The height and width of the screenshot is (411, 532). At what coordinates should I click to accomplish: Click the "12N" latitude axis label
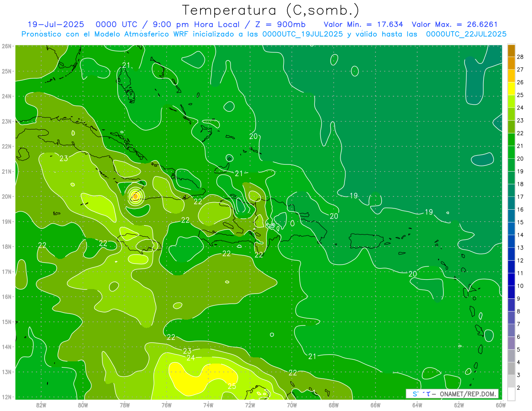[x=7, y=397]
